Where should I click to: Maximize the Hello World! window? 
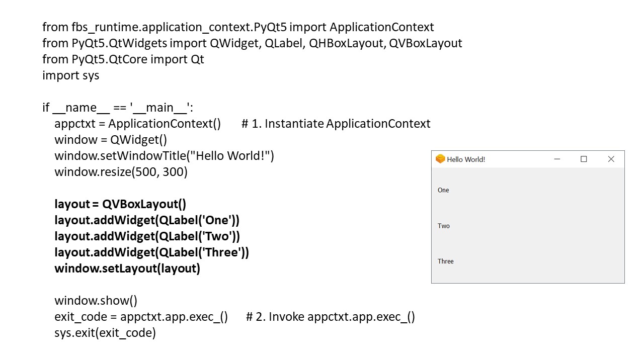(x=584, y=159)
